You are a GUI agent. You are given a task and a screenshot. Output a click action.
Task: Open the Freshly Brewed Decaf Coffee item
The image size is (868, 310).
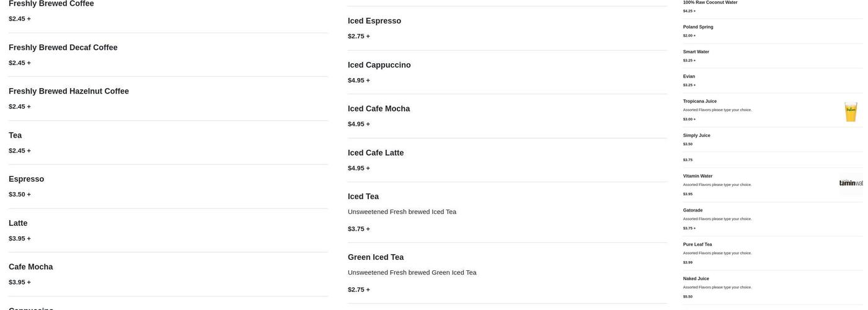click(x=63, y=48)
